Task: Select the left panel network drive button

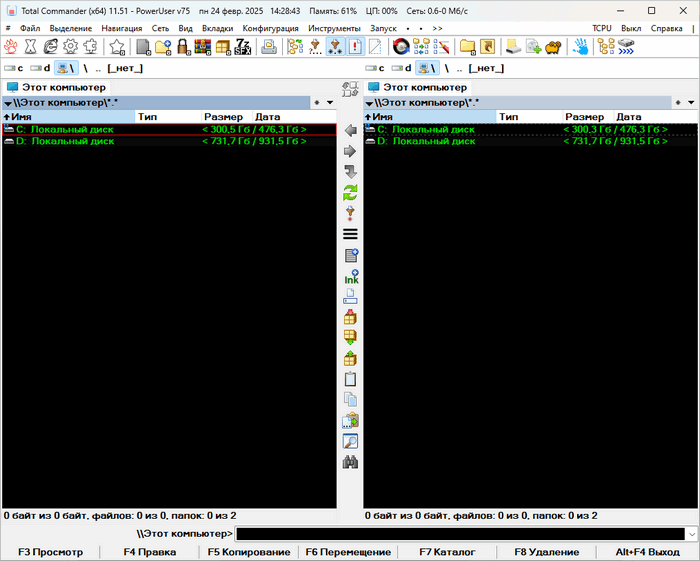Action: pos(66,68)
